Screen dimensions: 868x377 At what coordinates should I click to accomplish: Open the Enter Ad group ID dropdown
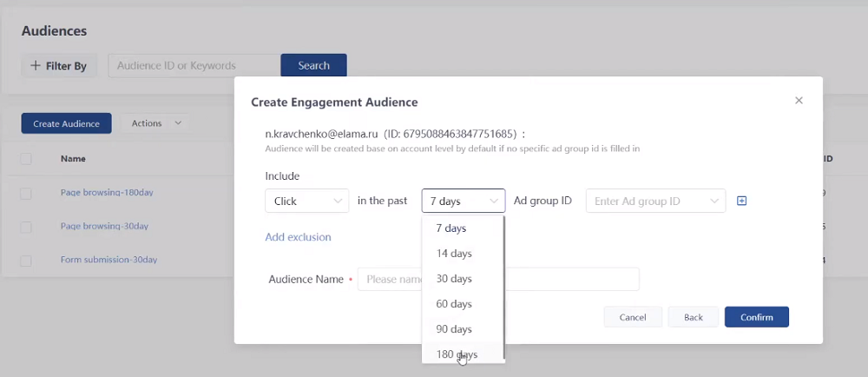point(655,201)
